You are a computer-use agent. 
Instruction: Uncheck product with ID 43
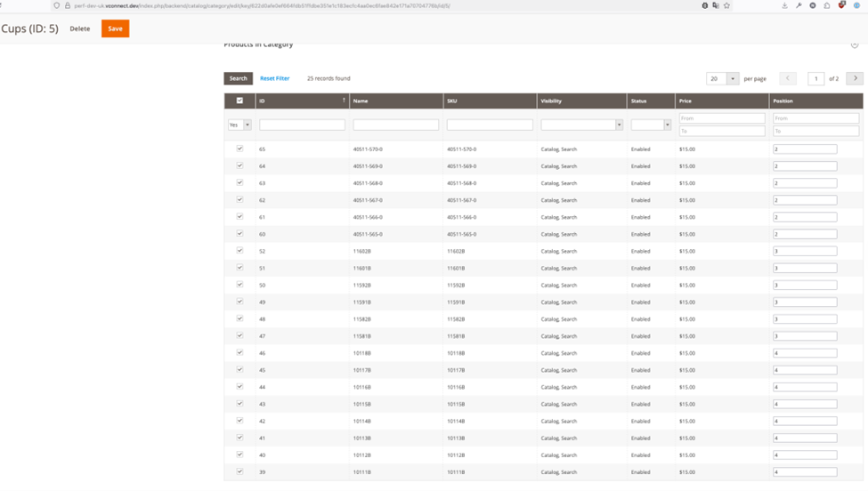239,404
